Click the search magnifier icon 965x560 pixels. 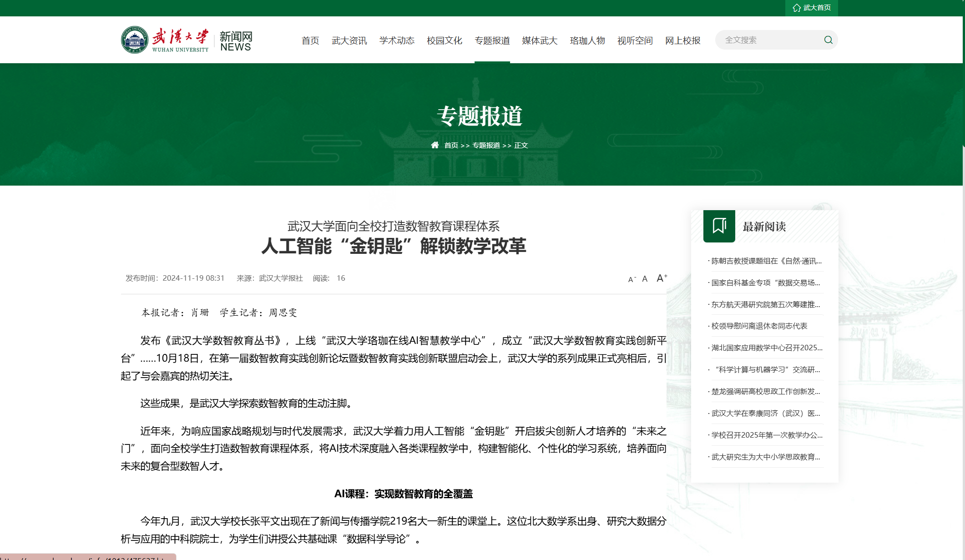click(828, 40)
